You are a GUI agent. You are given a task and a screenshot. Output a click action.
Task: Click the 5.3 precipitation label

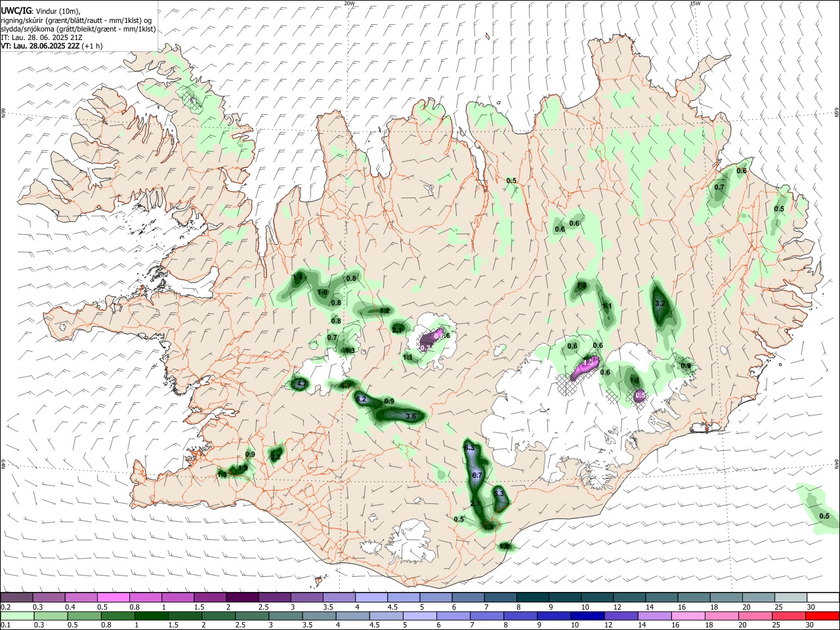pyautogui.click(x=499, y=493)
